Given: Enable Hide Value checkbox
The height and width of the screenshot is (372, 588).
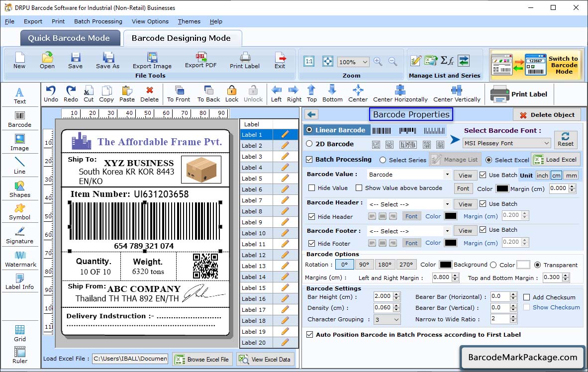Looking at the screenshot, I should pos(311,188).
